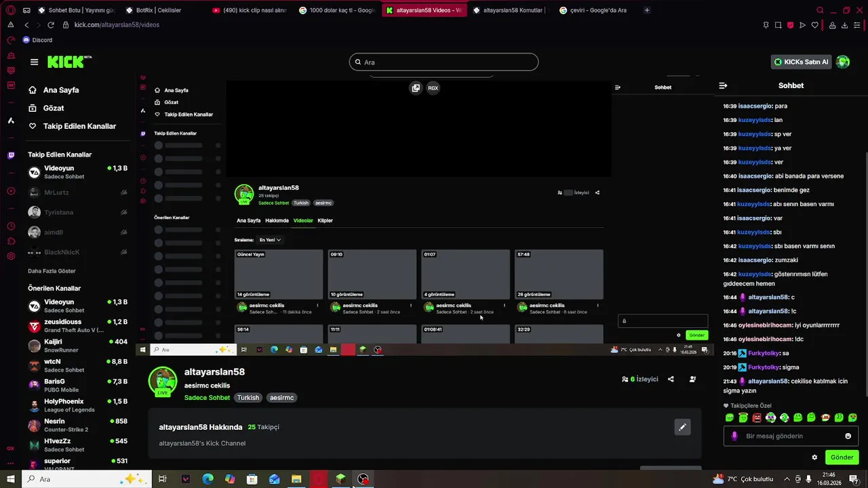The height and width of the screenshot is (488, 868).
Task: Click the Kick Ara search field
Action: [x=443, y=62]
